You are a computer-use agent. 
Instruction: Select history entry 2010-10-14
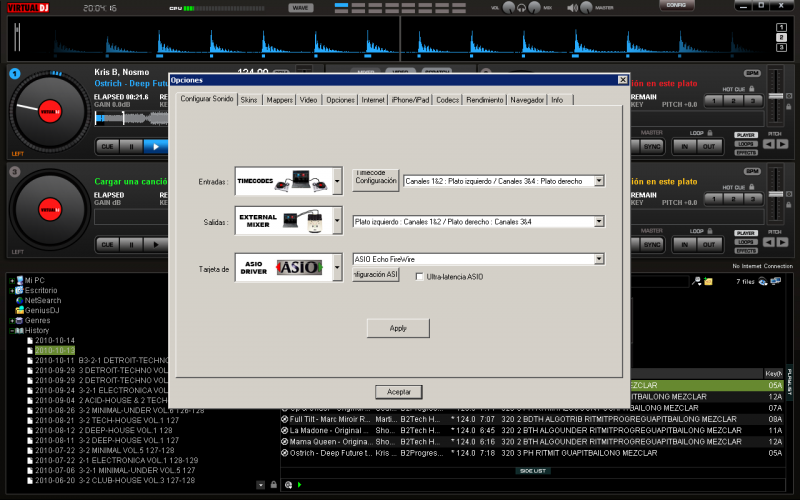tap(55, 340)
